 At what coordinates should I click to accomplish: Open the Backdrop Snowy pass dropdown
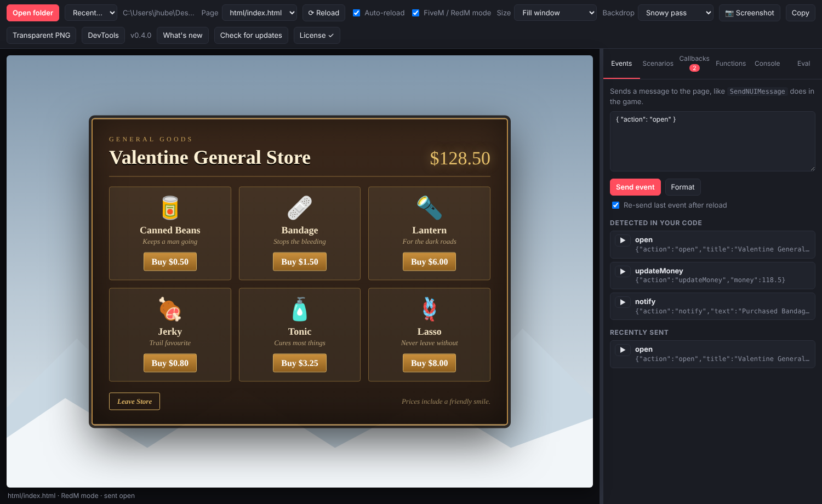[676, 13]
